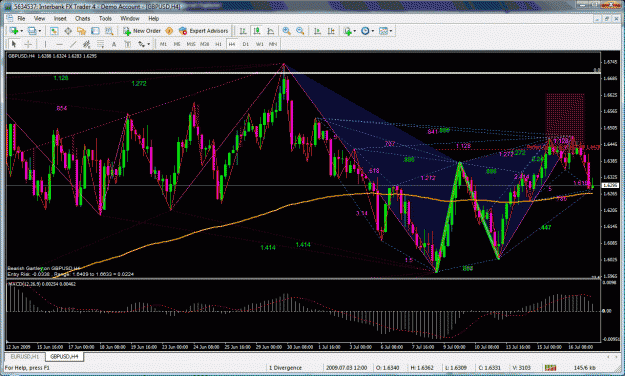Click the 145/6 kb traffic status text
This screenshot has height=376, width=625.
[x=585, y=368]
